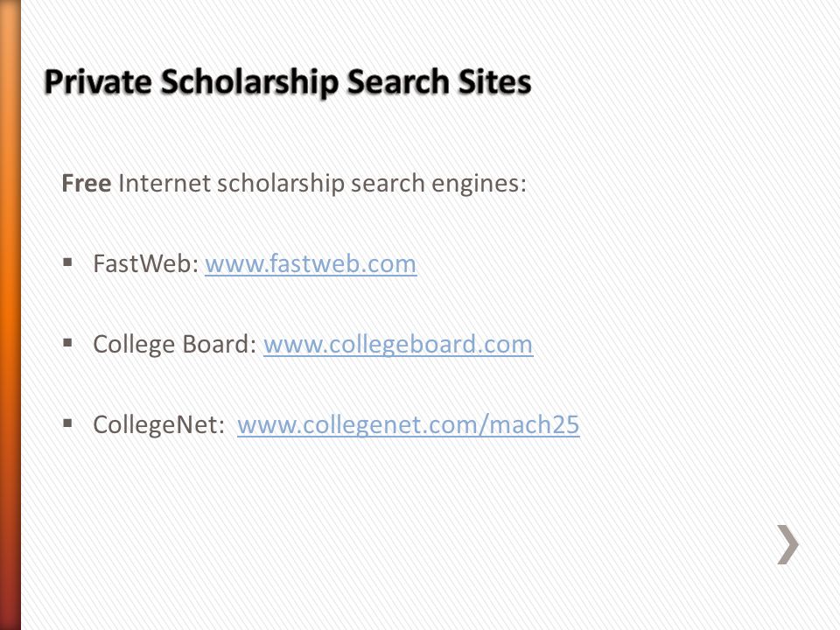Click the word scholarship in the subtitle line
Image resolution: width=840 pixels, height=630 pixels.
coord(280,185)
